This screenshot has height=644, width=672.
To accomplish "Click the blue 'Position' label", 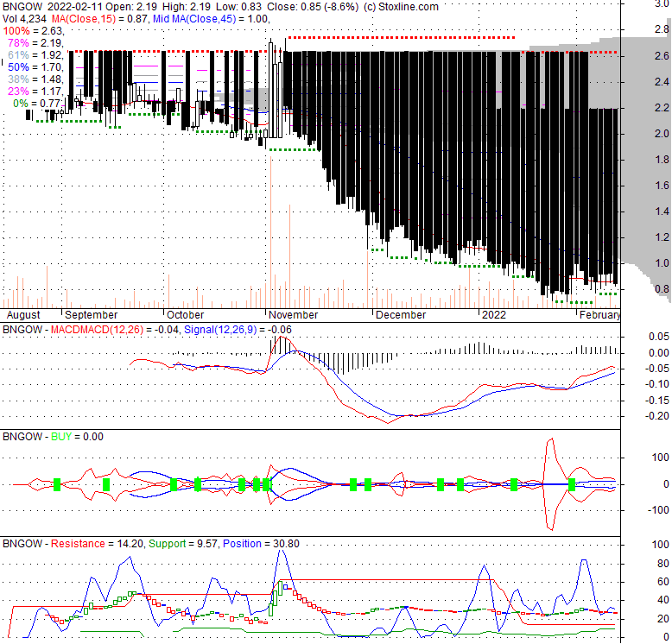I will [242, 544].
